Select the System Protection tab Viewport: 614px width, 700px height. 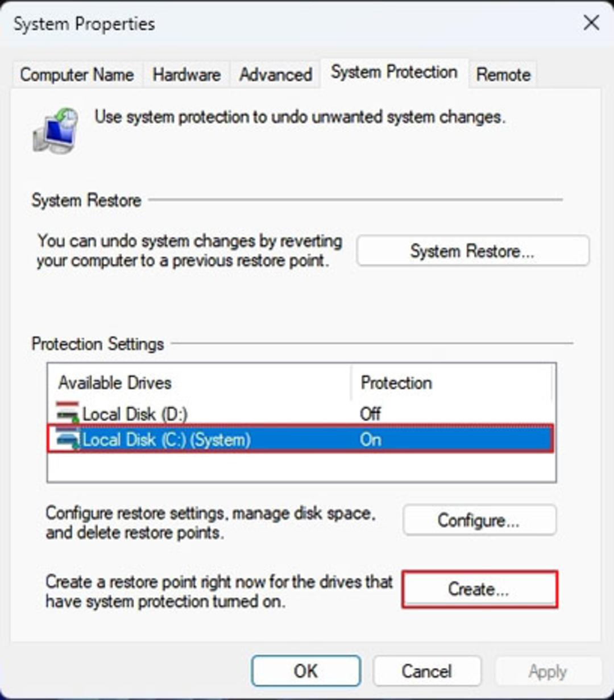point(394,73)
